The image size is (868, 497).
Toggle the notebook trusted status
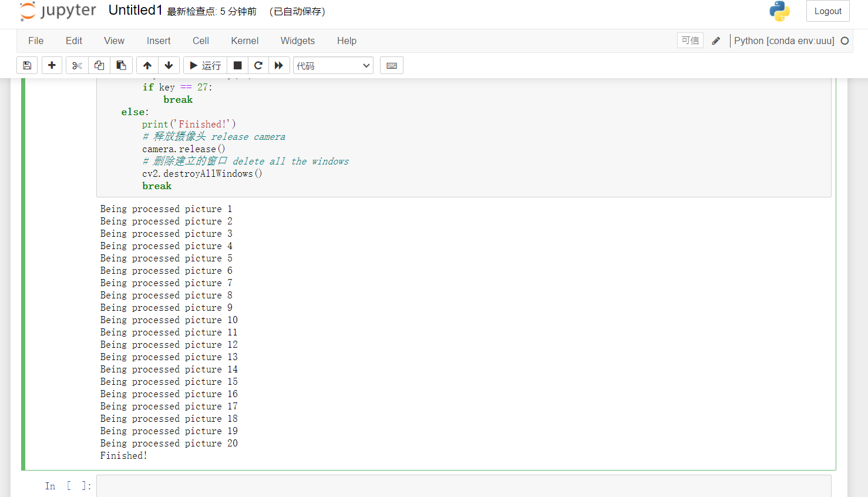click(x=690, y=40)
